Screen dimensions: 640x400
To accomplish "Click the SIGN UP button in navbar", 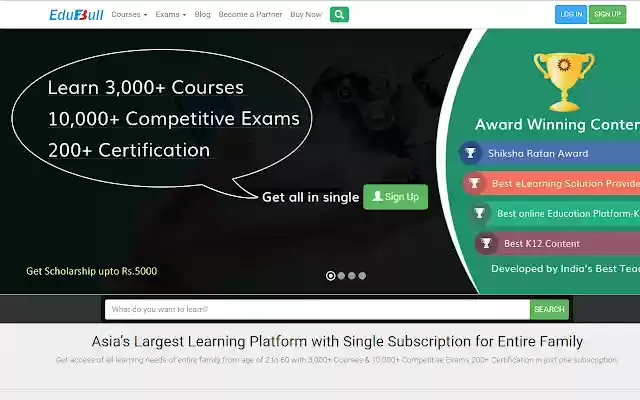I will 607,14.
